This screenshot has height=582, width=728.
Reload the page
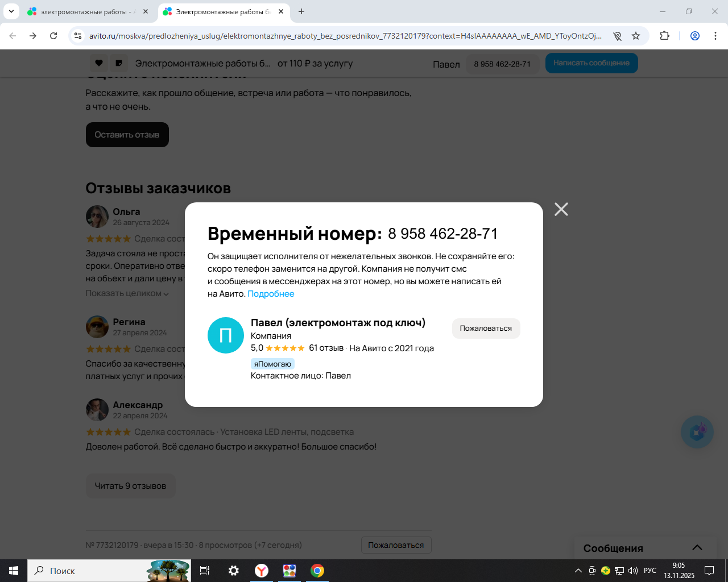53,36
